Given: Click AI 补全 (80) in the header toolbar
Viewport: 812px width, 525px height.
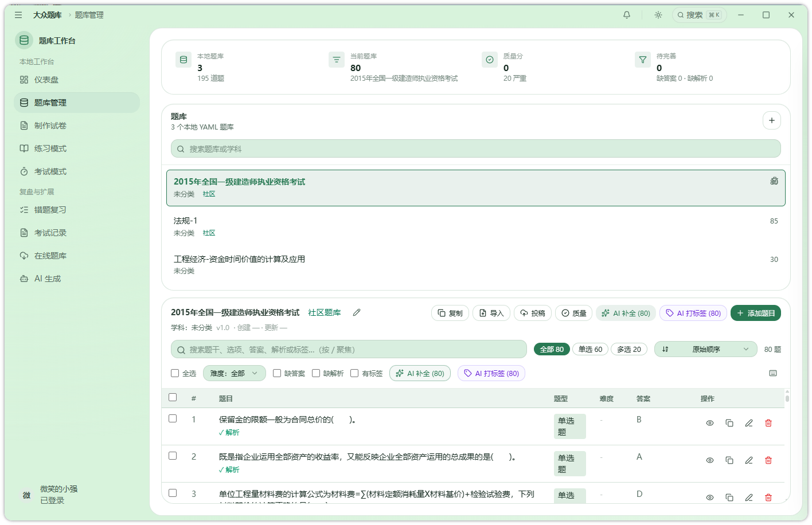Looking at the screenshot, I should click(626, 313).
